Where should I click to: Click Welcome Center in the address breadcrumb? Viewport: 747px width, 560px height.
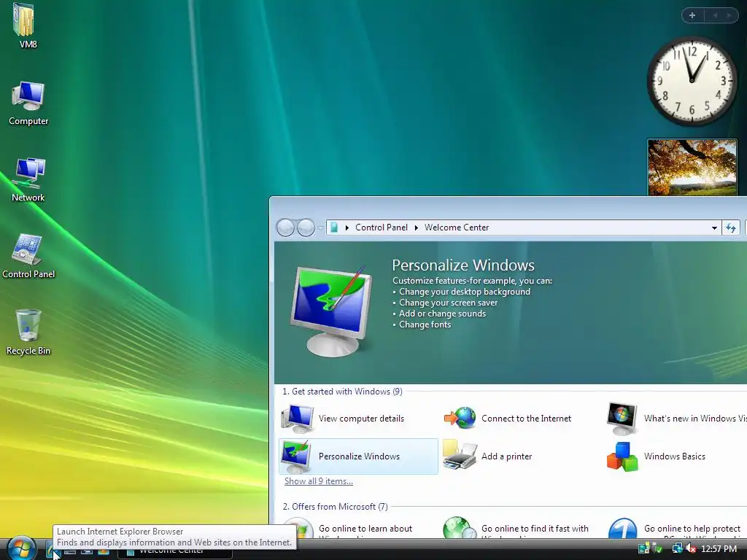(x=457, y=227)
